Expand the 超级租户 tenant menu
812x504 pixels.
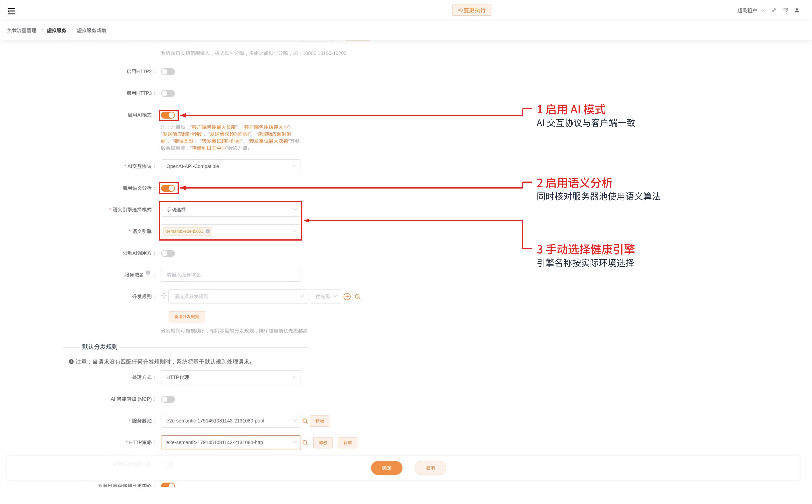[751, 10]
